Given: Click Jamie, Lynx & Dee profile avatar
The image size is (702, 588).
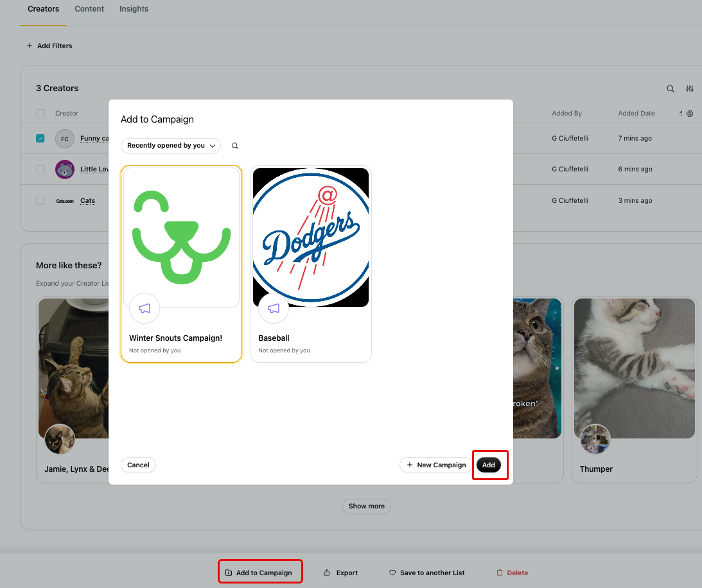Looking at the screenshot, I should (x=60, y=439).
